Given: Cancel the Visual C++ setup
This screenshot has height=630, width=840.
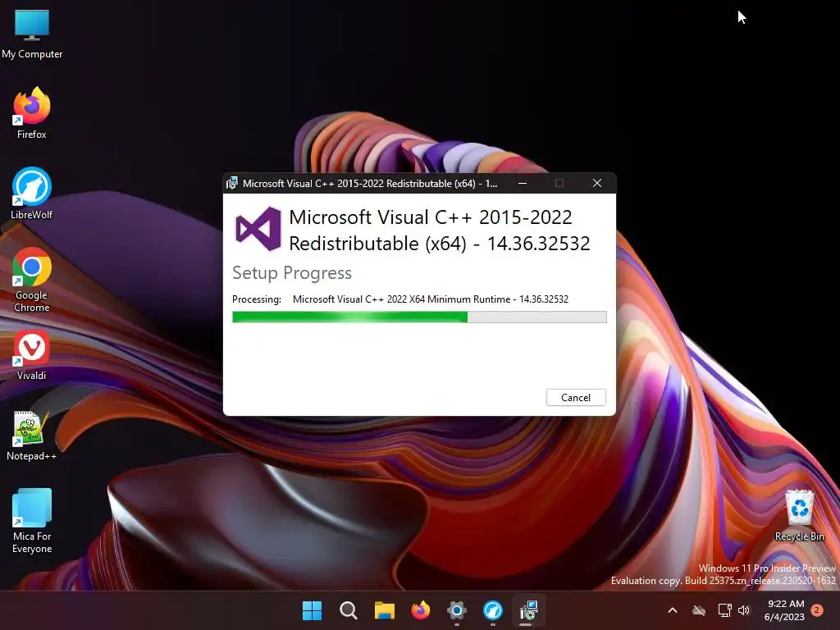Looking at the screenshot, I should pos(576,398).
